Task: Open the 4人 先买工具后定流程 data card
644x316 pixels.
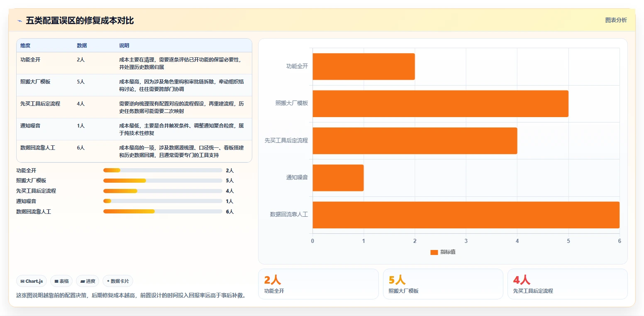Action: coord(567,284)
